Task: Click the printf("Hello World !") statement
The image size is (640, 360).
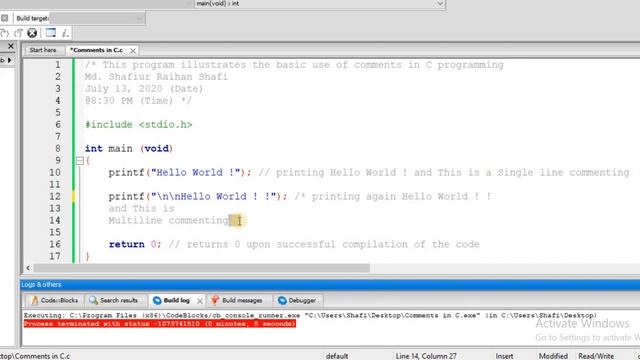Action: pos(180,173)
